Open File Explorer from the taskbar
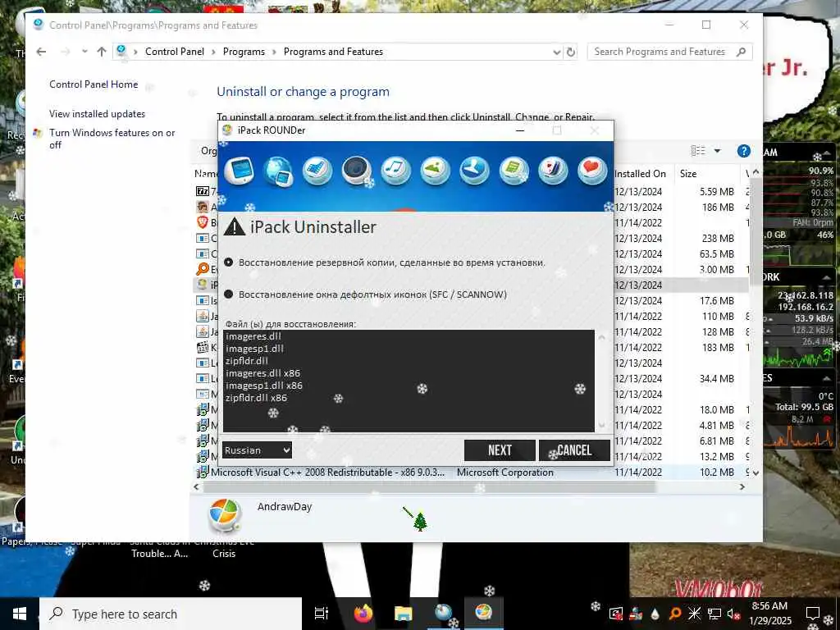 [403, 614]
